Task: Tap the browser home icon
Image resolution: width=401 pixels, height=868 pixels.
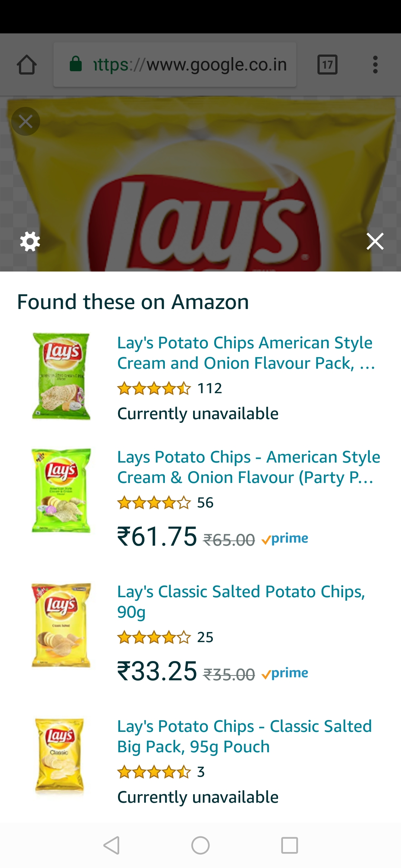Action: coord(27,65)
